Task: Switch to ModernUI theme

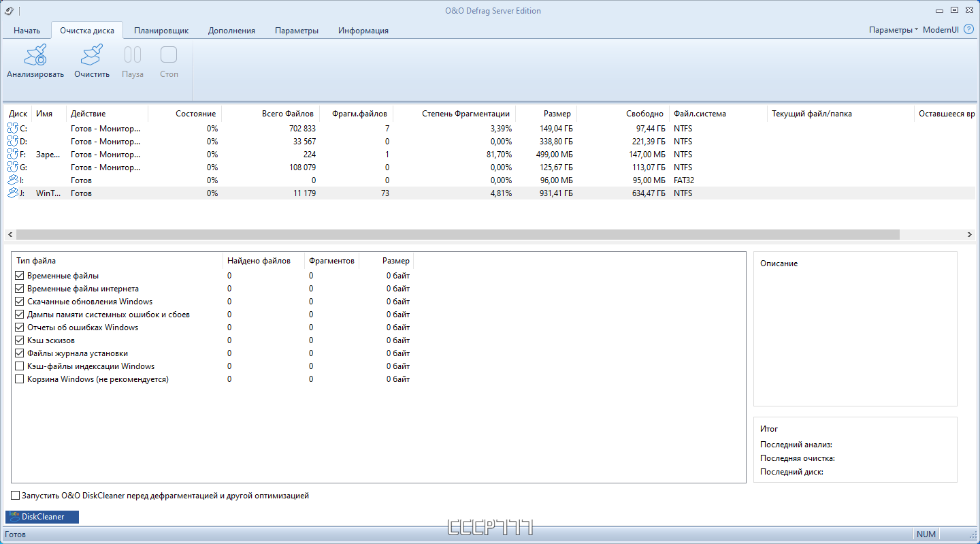Action: [941, 30]
